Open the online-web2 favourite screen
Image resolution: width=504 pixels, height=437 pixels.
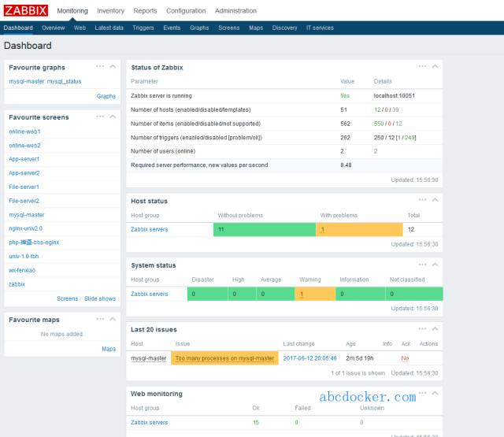pyautogui.click(x=24, y=146)
